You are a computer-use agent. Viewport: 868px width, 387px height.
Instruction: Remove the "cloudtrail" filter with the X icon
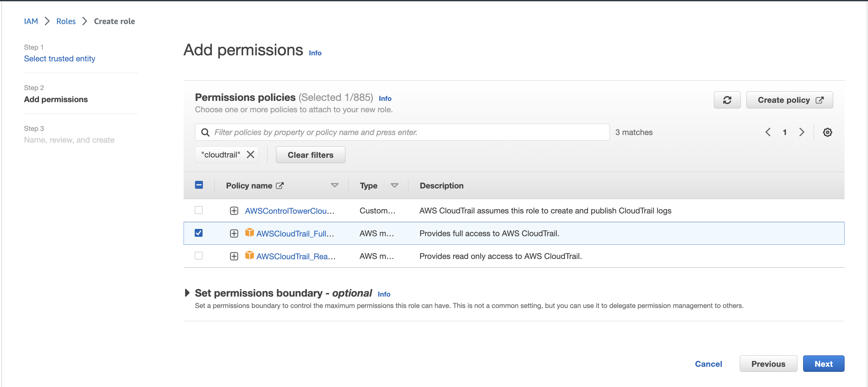[x=250, y=155]
